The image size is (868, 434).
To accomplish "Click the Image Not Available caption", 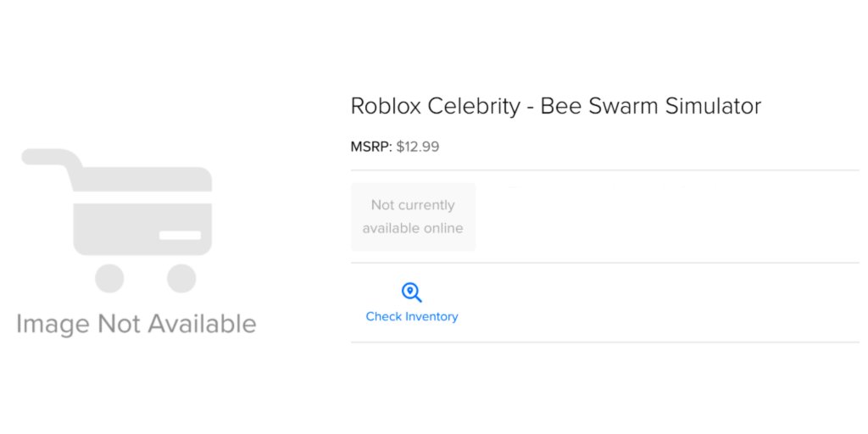I will pyautogui.click(x=136, y=324).
